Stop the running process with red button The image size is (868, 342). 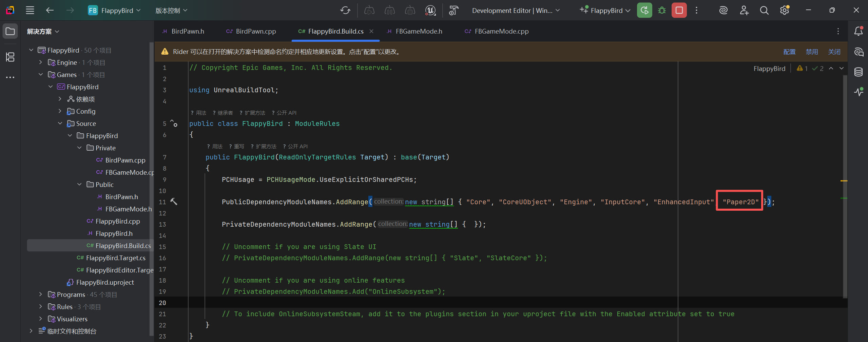click(x=679, y=10)
